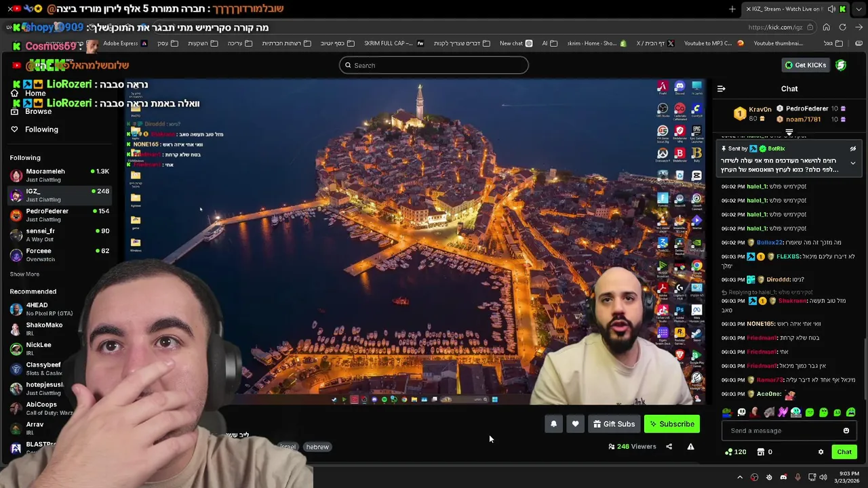Hide the pinned BotRix message
This screenshot has width=868, height=488.
853,148
